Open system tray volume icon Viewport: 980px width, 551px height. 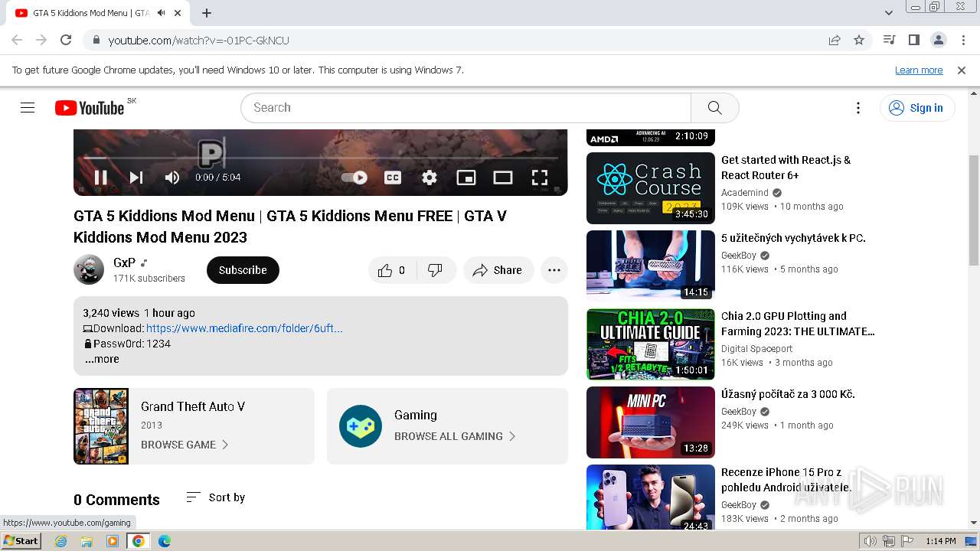871,541
